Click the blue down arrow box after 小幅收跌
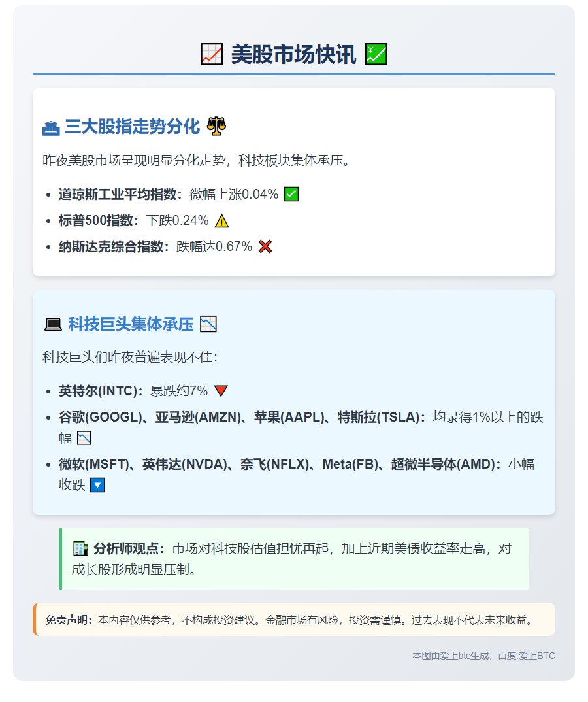Viewport: 588px width, 702px height. point(97,485)
